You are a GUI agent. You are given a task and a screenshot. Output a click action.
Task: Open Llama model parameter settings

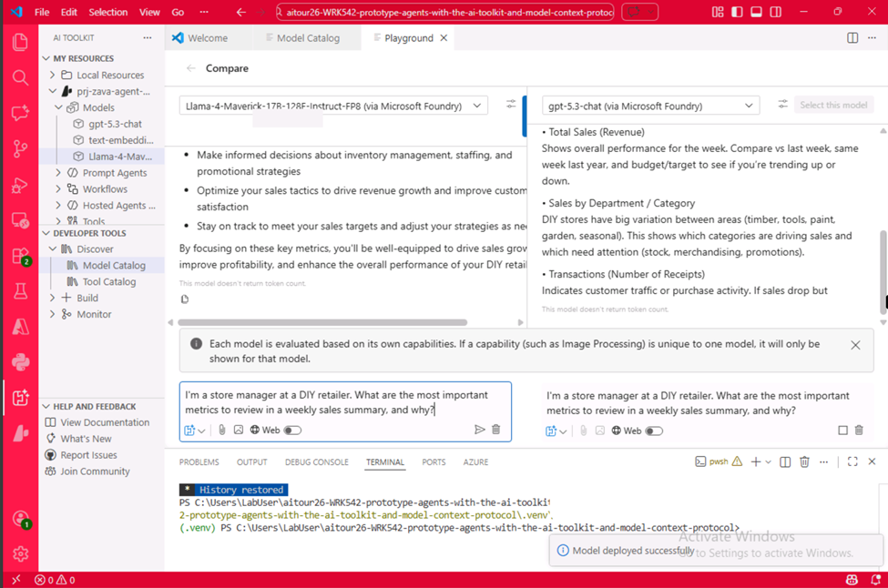511,104
